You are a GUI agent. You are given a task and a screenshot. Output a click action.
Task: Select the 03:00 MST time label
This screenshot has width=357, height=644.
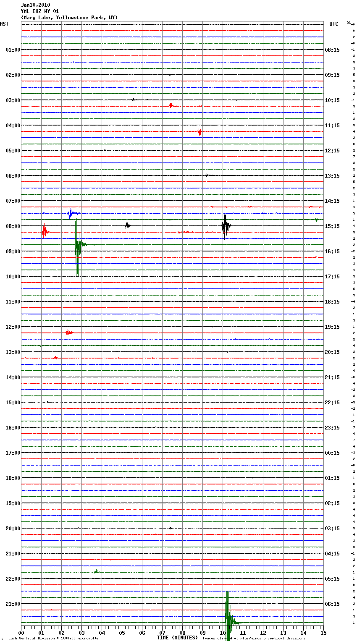[x=13, y=100]
